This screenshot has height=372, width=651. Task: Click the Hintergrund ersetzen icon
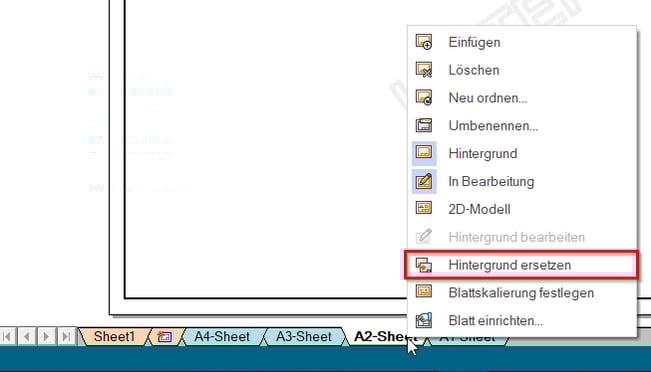coord(424,265)
